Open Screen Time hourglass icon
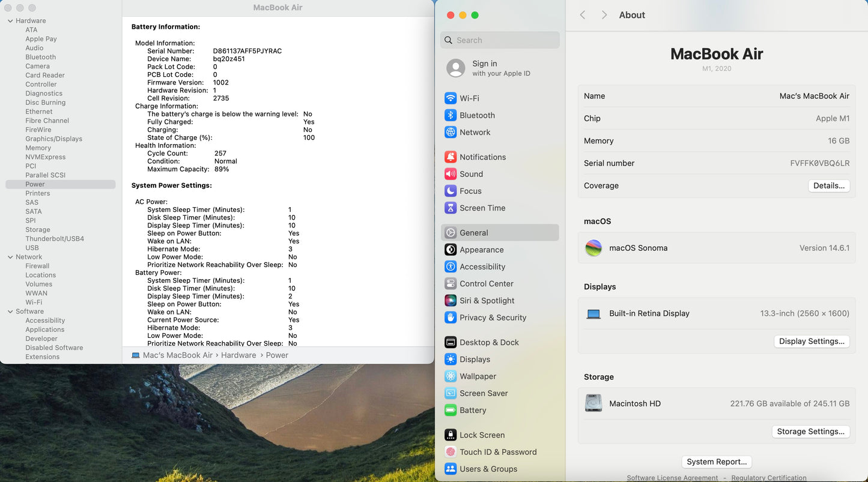868x482 pixels. tap(451, 208)
